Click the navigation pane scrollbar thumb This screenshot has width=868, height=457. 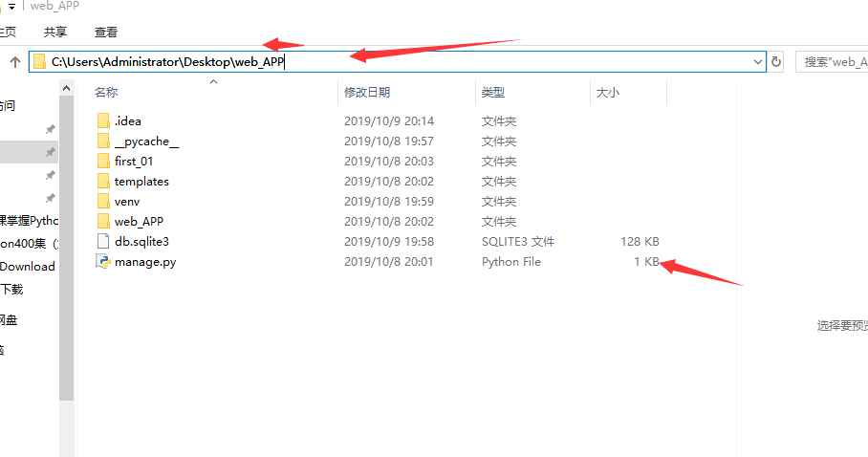pyautogui.click(x=66, y=249)
